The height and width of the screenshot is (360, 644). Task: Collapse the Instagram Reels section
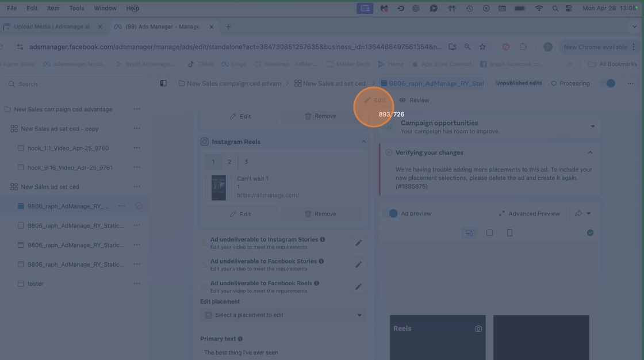click(363, 142)
